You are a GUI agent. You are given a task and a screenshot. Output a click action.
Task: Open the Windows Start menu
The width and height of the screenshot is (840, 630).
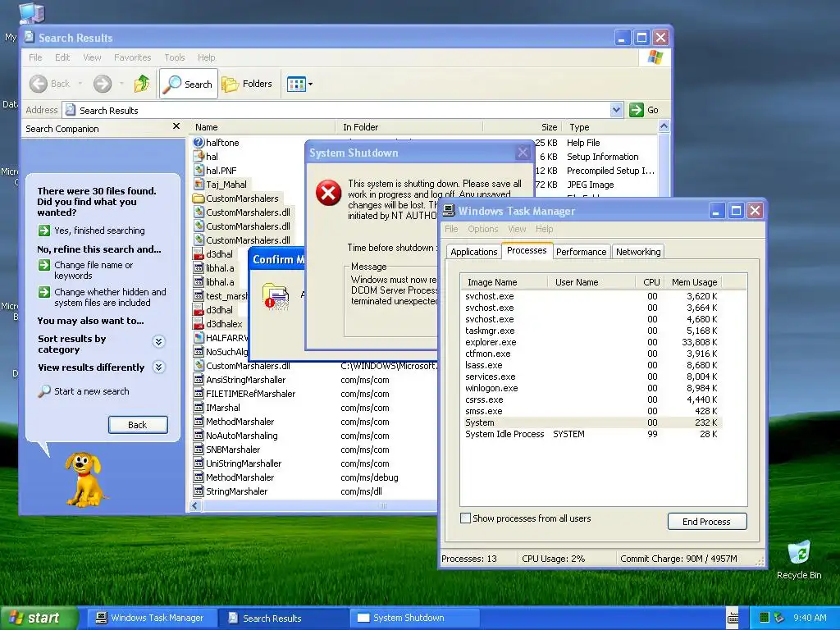tap(38, 618)
